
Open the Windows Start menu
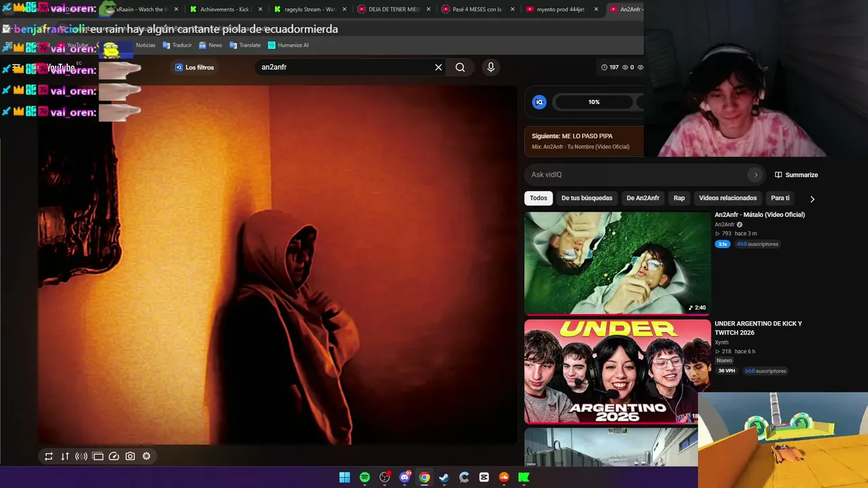click(344, 477)
